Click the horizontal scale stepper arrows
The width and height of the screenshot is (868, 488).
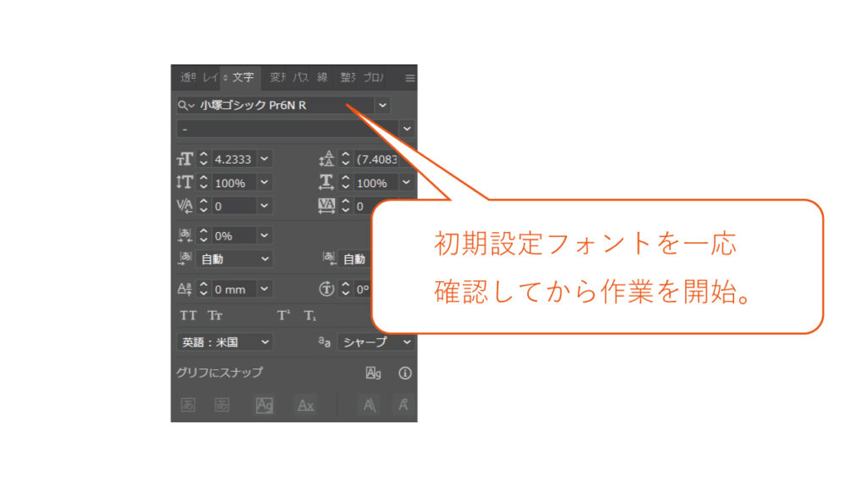(346, 183)
